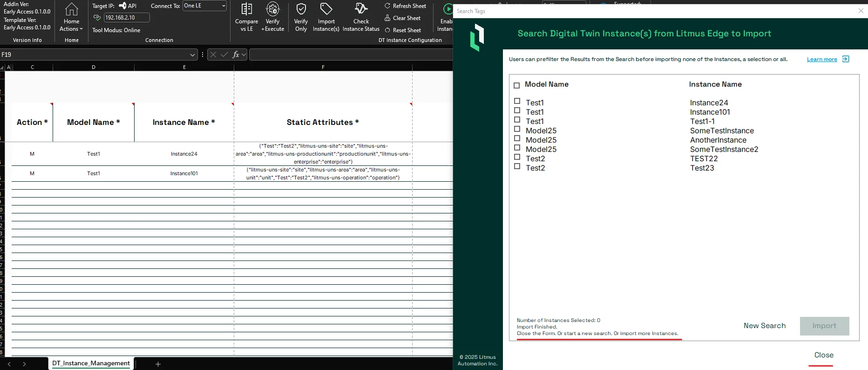Select Instance101 cell in spreadsheet

point(184,173)
